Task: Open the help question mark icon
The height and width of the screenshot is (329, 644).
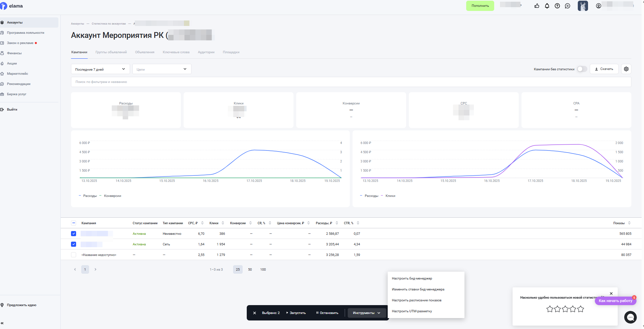Action: [x=557, y=6]
